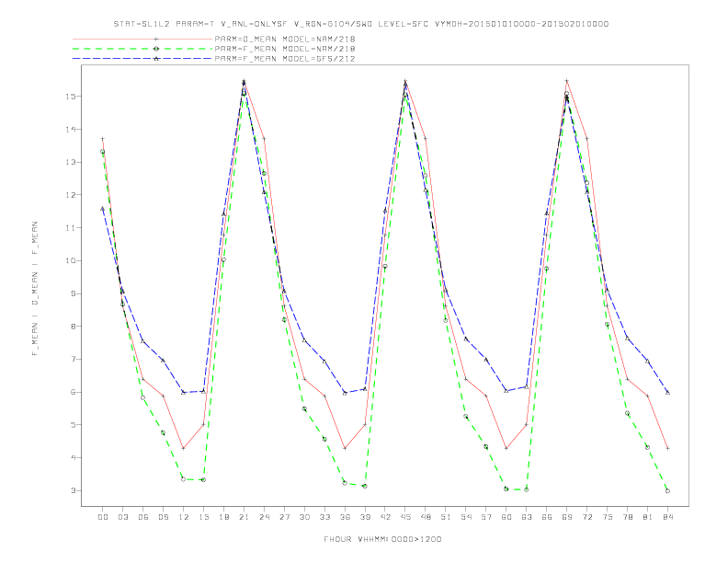Click x-axis forecast hour label 06
Viewport: 728px width, 563px height.
tap(143, 517)
